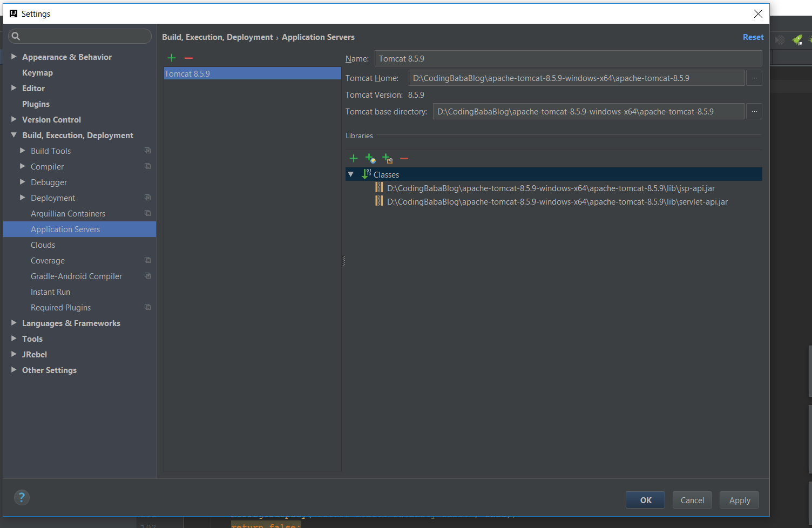Image resolution: width=812 pixels, height=528 pixels.
Task: Expand the Debugger subsection arrow
Action: [x=23, y=182]
